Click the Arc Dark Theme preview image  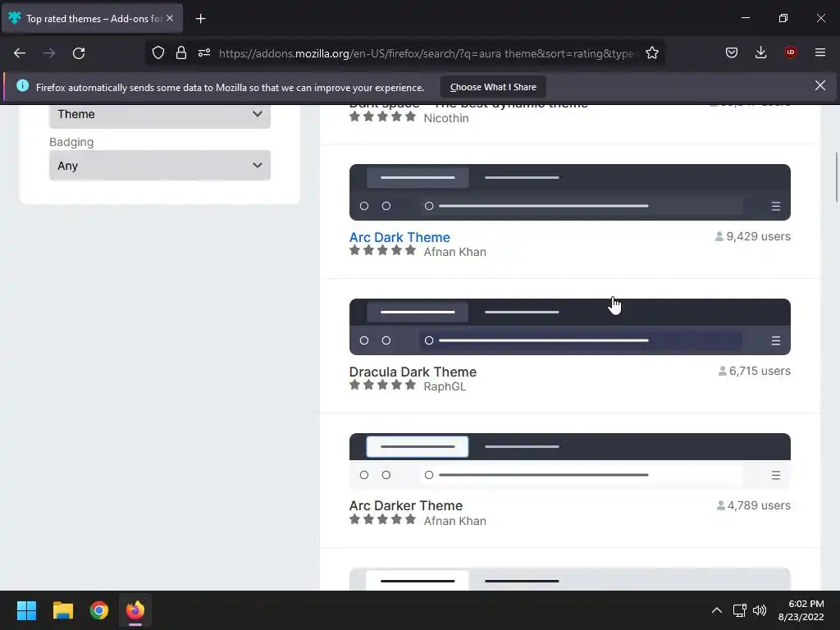[x=569, y=192]
